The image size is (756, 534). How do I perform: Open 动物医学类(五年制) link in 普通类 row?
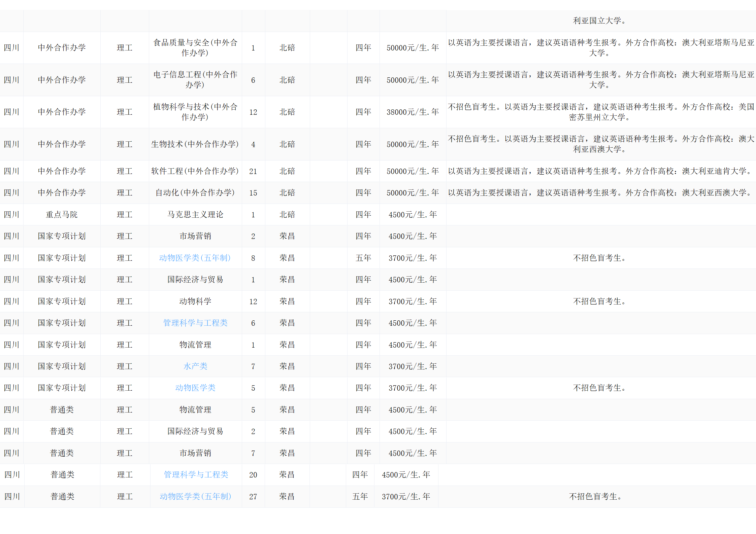195,496
